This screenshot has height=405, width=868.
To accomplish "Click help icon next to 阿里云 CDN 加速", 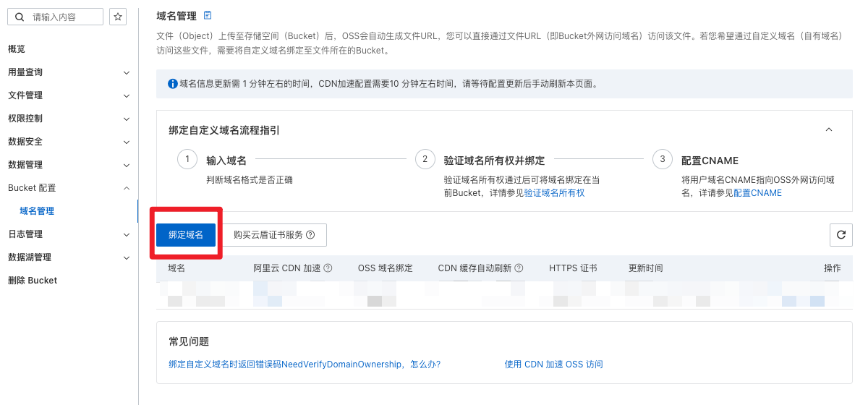I will click(328, 268).
